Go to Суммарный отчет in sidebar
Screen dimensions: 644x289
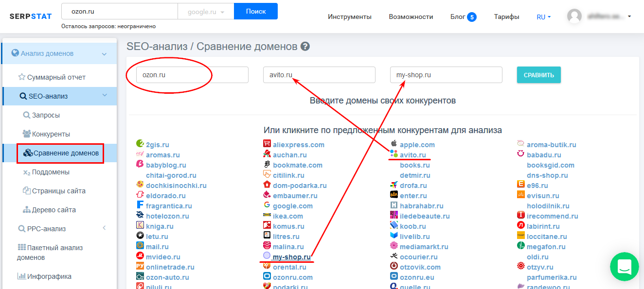(56, 77)
